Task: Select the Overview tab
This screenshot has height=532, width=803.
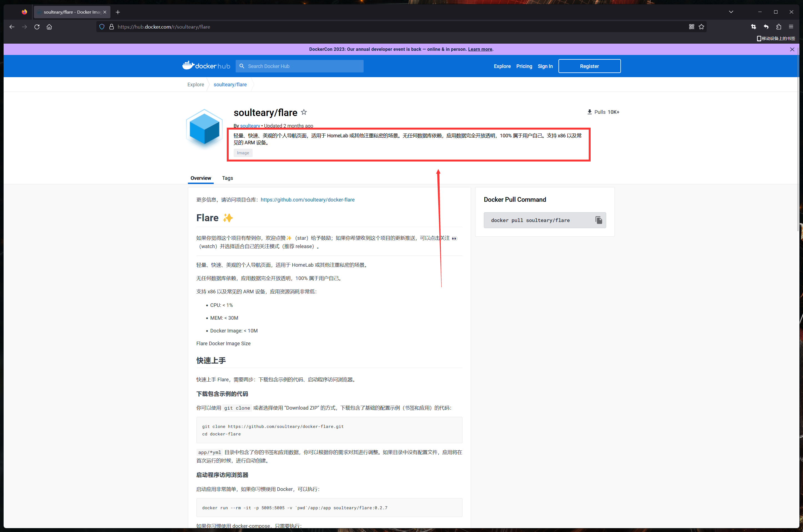Action: (x=200, y=178)
